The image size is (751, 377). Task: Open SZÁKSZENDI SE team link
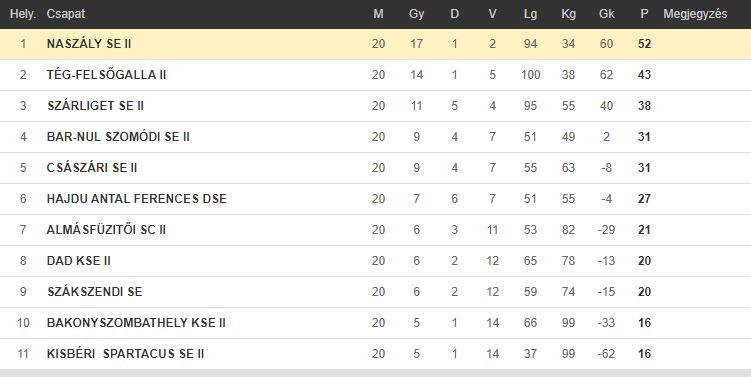coord(95,292)
